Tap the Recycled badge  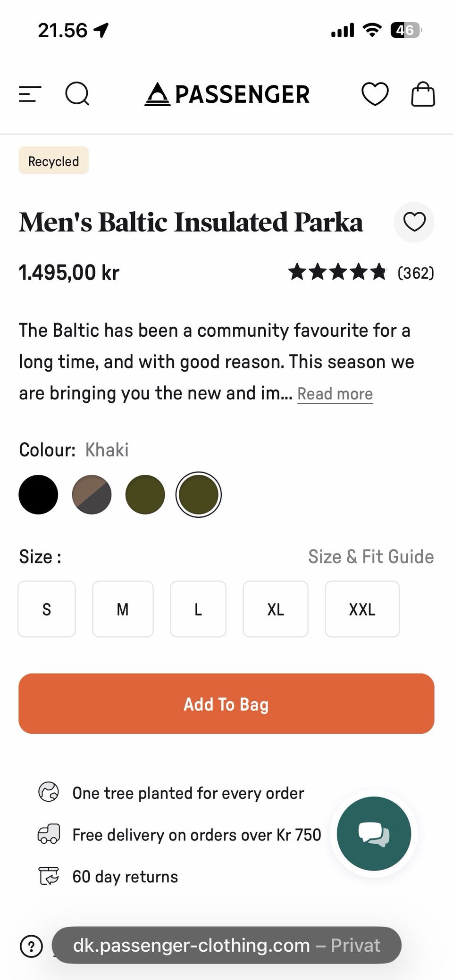click(x=53, y=161)
